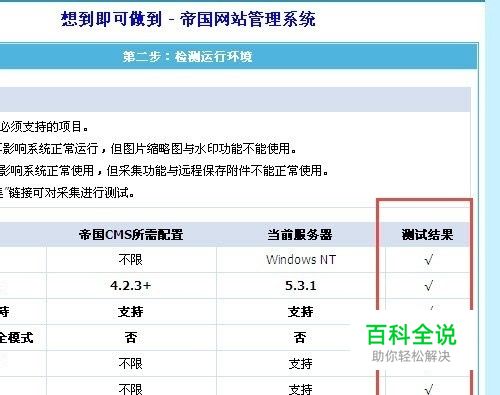Select the column header '帝国CMS所需配置'
The image size is (500, 395).
click(x=131, y=235)
